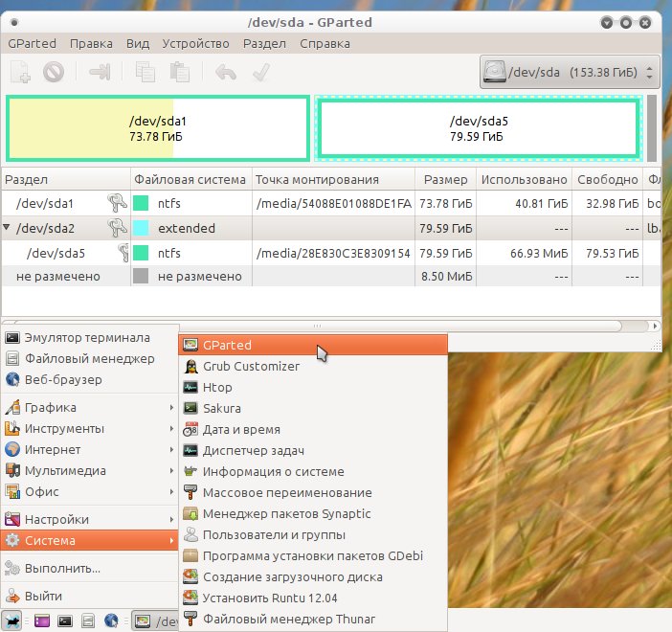The image size is (672, 632).
Task: Open the Устройство menu
Action: 195,44
